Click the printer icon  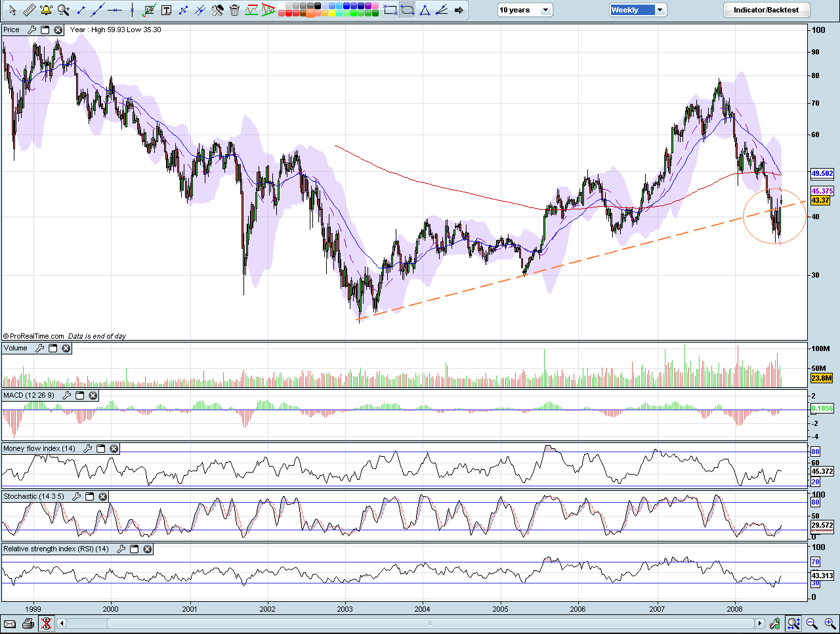28,623
